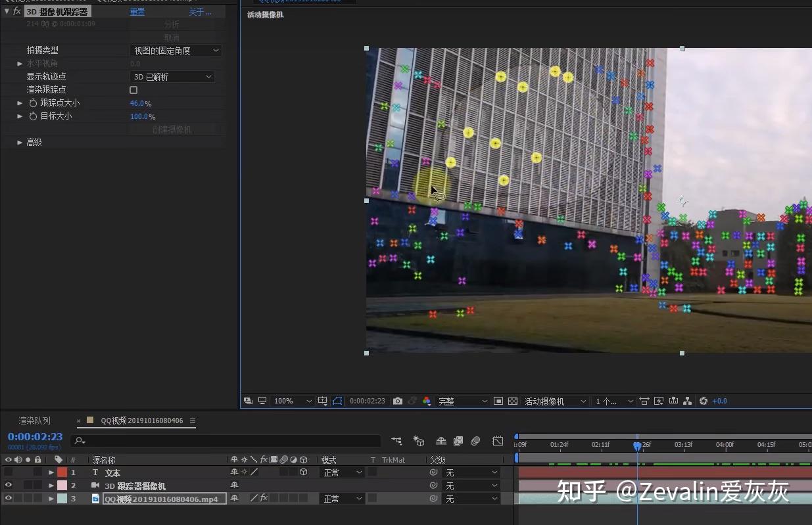Toggle the 3D layer switch on 文本 layer

tap(303, 472)
